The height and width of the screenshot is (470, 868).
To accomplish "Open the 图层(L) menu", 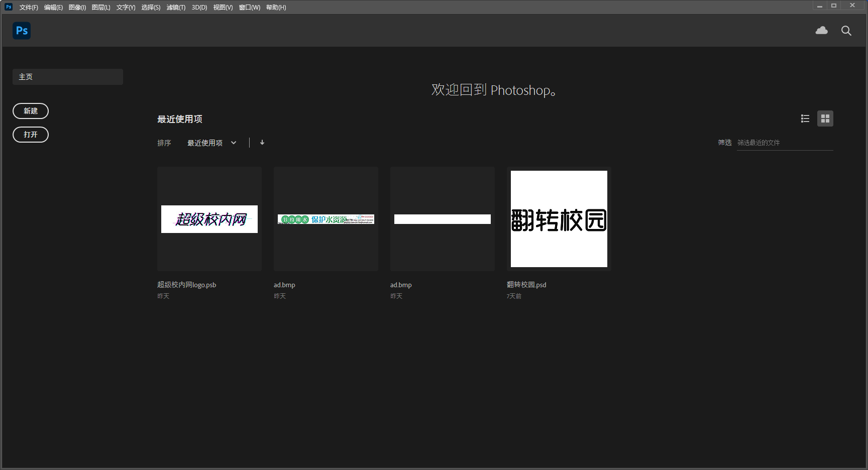I will [101, 8].
